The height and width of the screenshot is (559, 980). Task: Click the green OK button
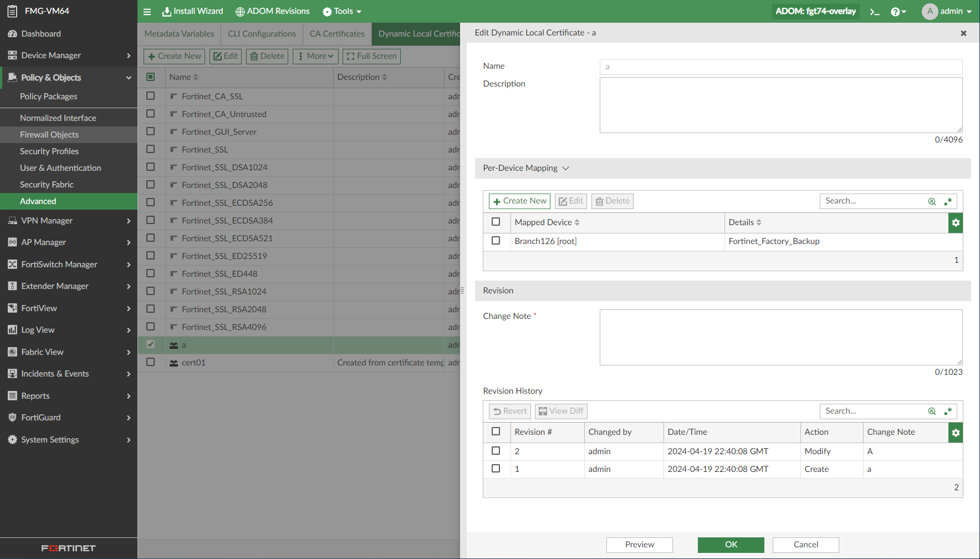point(731,545)
